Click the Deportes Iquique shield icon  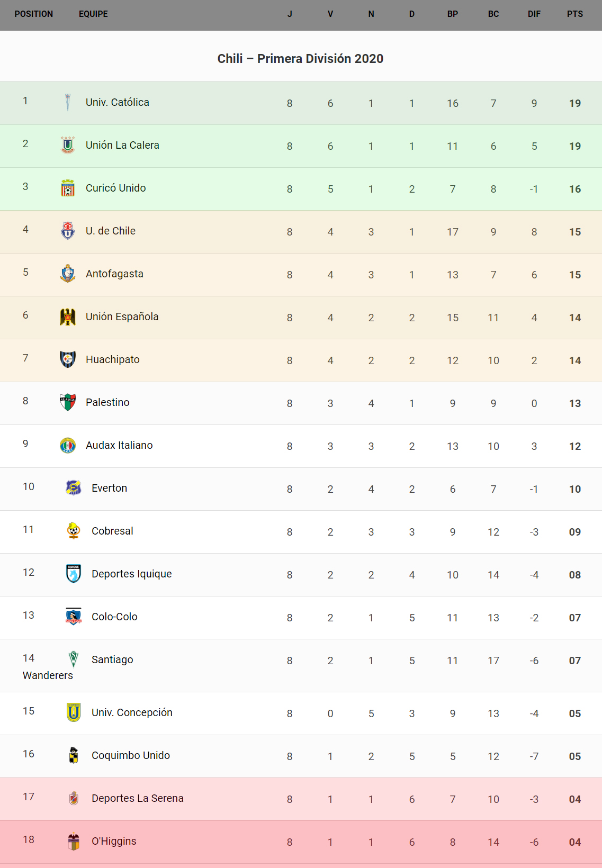click(x=74, y=574)
